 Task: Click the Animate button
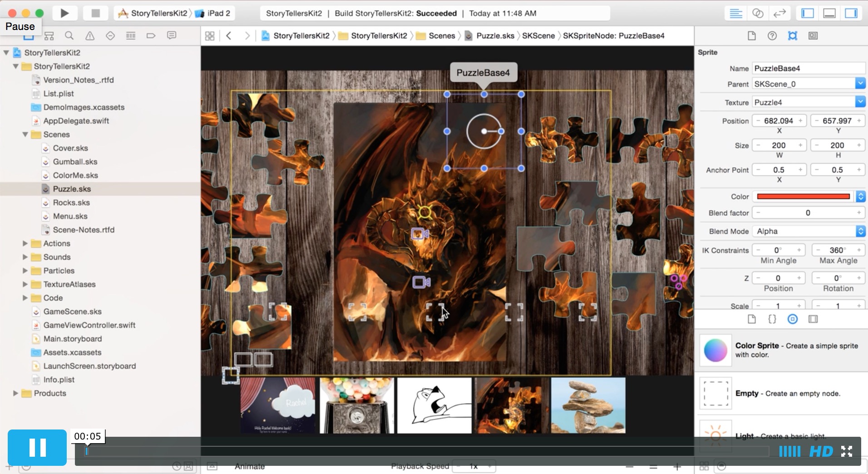click(249, 466)
